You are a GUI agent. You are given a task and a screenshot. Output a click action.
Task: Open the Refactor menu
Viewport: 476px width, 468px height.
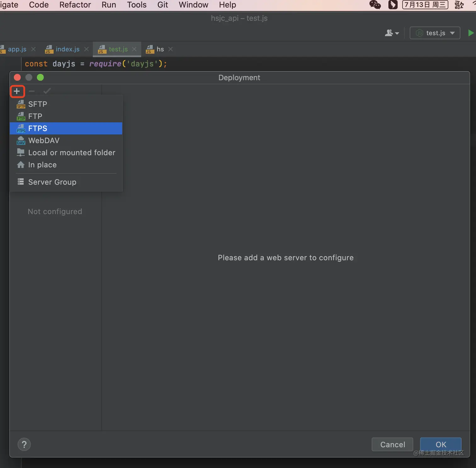point(75,5)
